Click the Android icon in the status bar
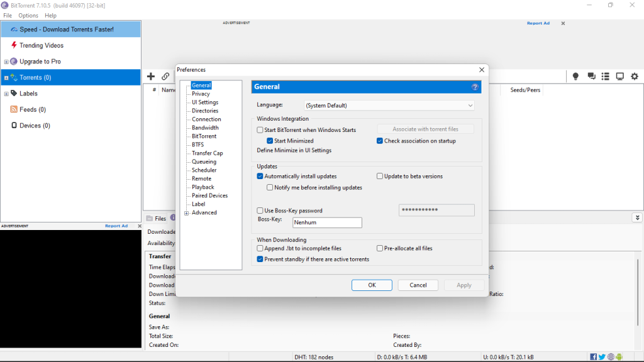644x362 pixels. [619, 356]
